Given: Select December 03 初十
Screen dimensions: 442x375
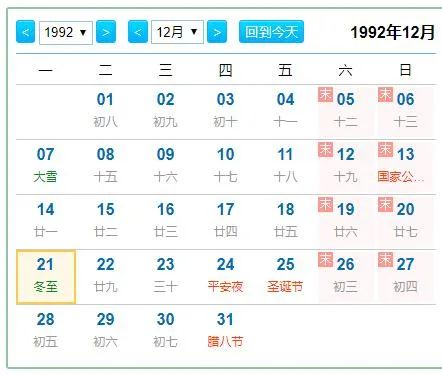Looking at the screenshot, I should [x=225, y=112].
